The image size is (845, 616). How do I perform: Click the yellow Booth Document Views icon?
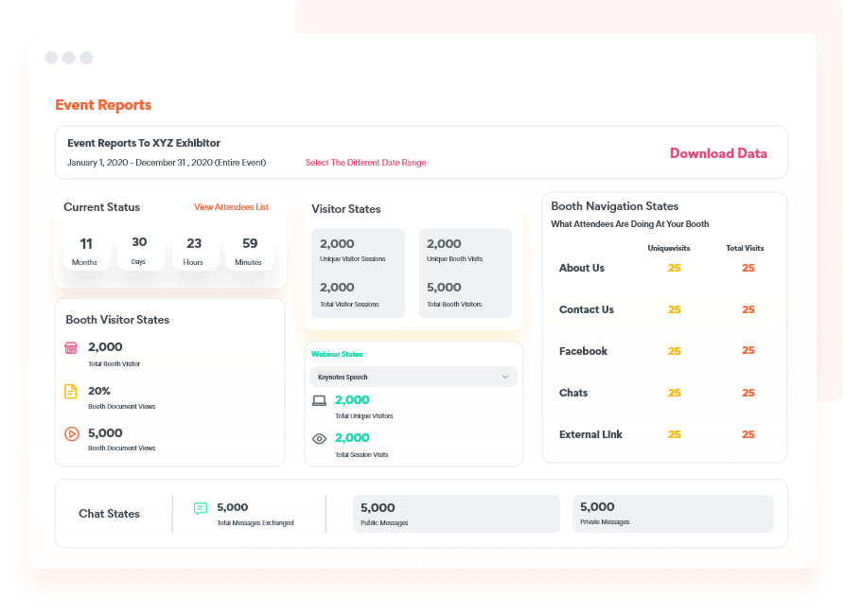[x=71, y=391]
